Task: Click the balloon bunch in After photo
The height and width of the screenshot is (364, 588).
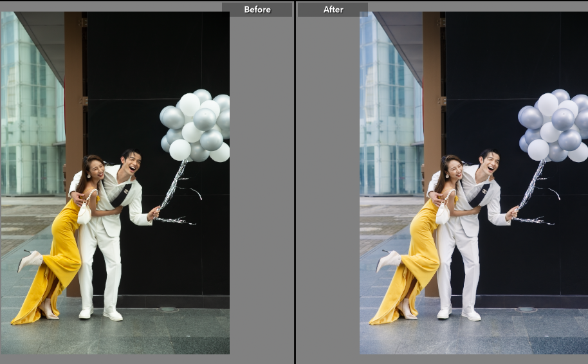Action: pyautogui.click(x=555, y=126)
